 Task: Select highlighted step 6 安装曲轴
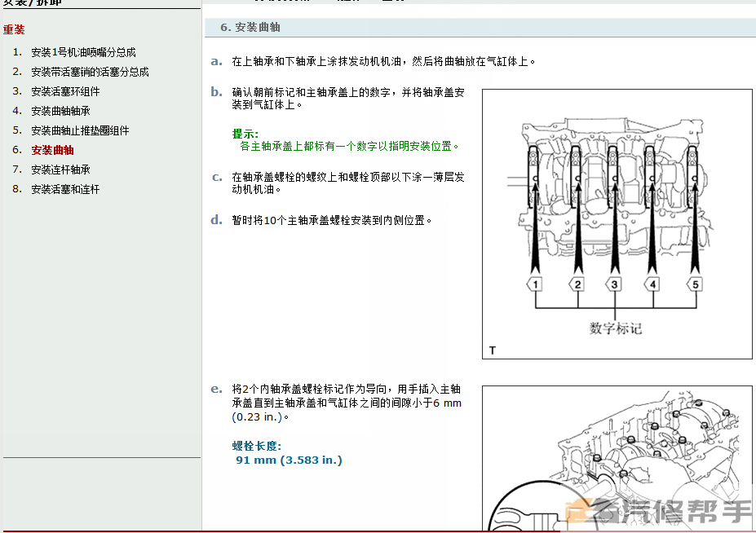pos(52,150)
